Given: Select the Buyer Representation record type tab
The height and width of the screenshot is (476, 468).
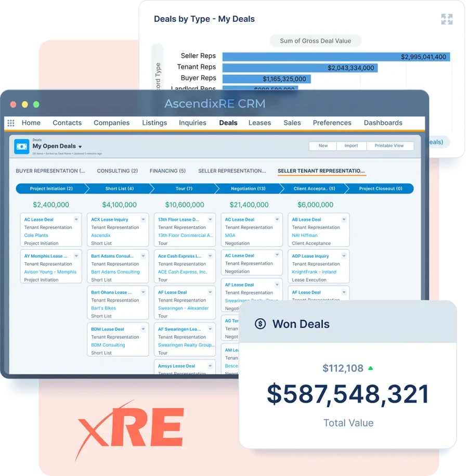Looking at the screenshot, I should 50,171.
